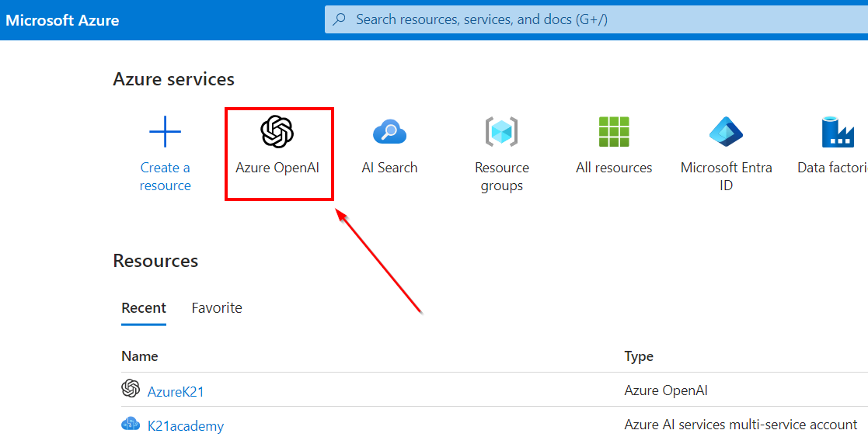
Task: Select the Recent tab
Action: (144, 308)
